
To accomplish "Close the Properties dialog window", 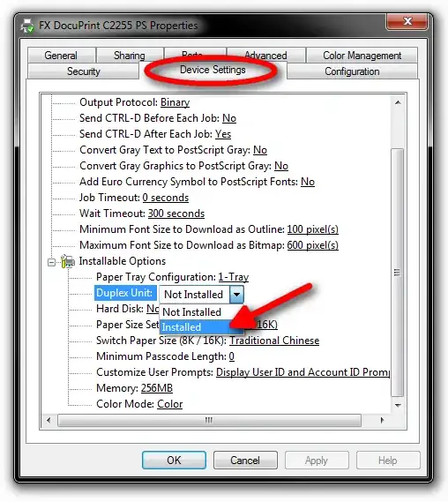I will tap(407, 21).
